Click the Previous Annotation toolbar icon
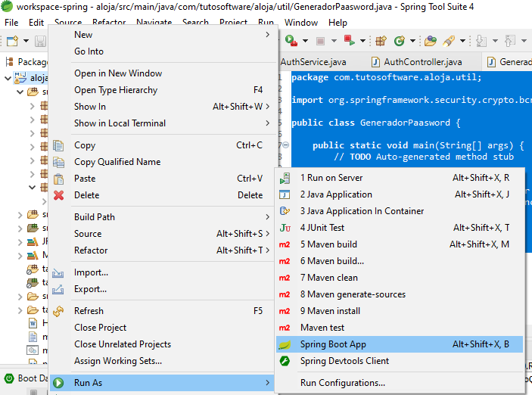Screen dimensions: 532x395 [509, 41]
